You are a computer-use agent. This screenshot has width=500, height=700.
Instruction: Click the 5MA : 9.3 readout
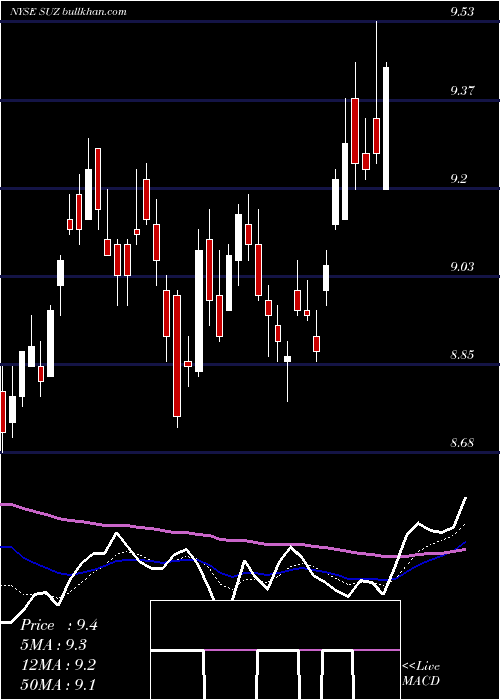tap(54, 646)
